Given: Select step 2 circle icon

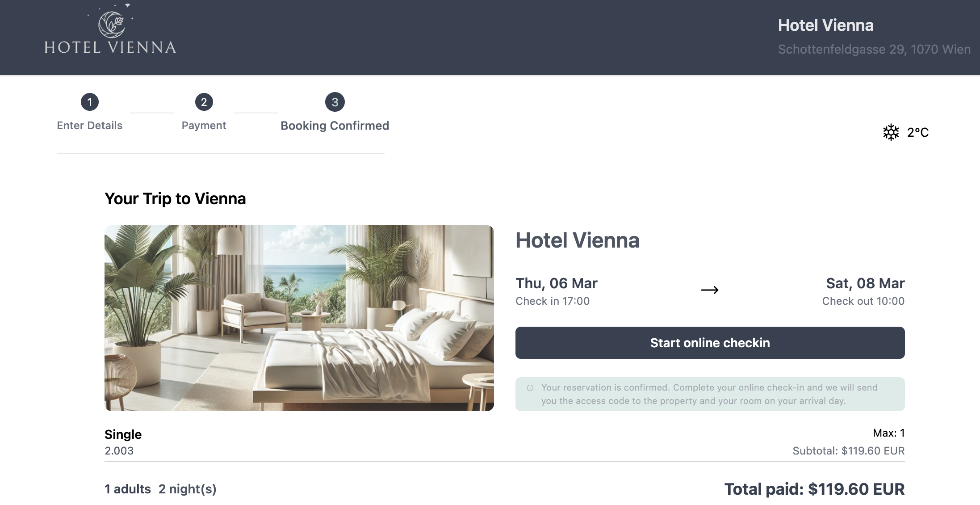Looking at the screenshot, I should [x=204, y=102].
